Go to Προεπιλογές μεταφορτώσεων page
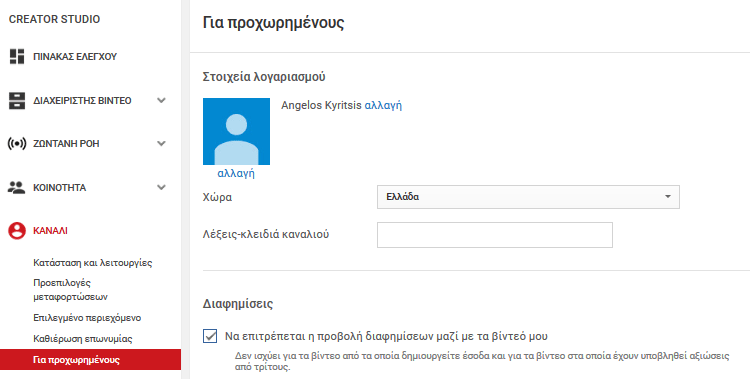 click(x=71, y=290)
